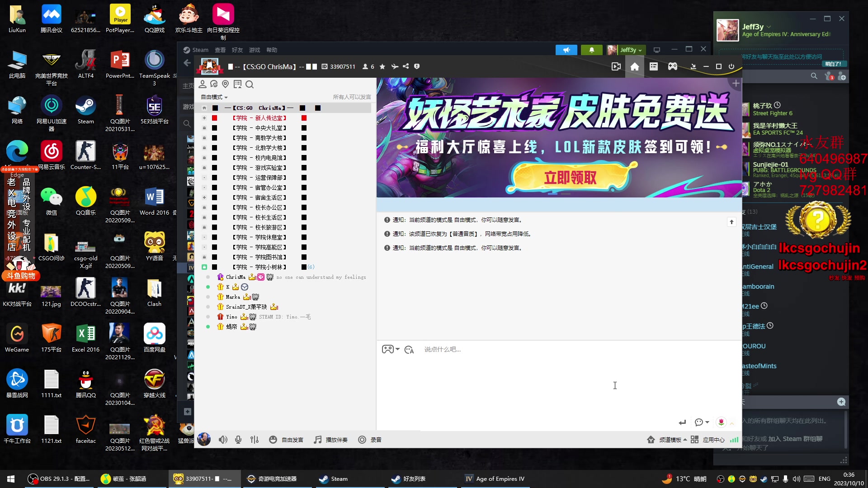This screenshot has width=868, height=488.
Task: Open system volume icon in tray
Action: tap(797, 479)
